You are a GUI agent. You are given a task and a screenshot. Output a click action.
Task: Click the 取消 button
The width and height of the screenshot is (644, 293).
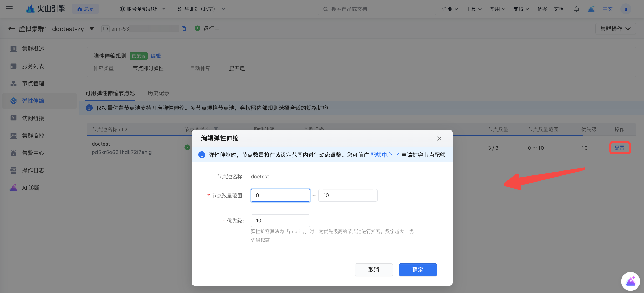coord(373,270)
